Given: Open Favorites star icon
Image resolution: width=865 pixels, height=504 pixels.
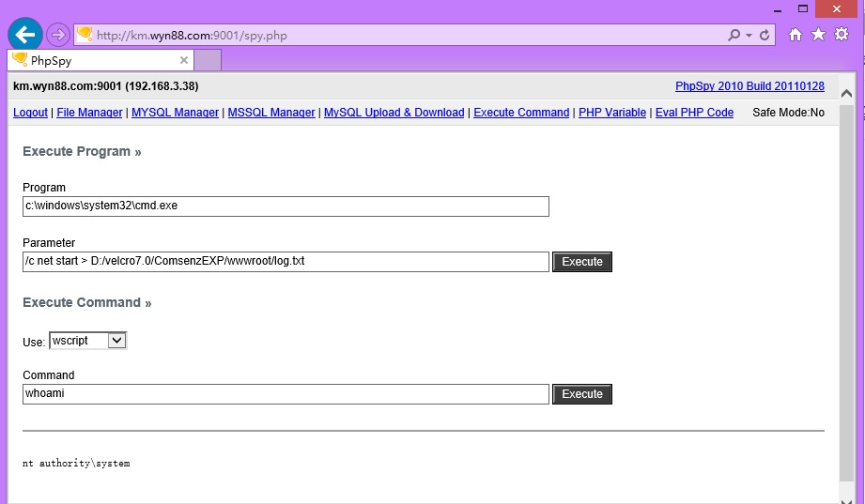Looking at the screenshot, I should 818,35.
